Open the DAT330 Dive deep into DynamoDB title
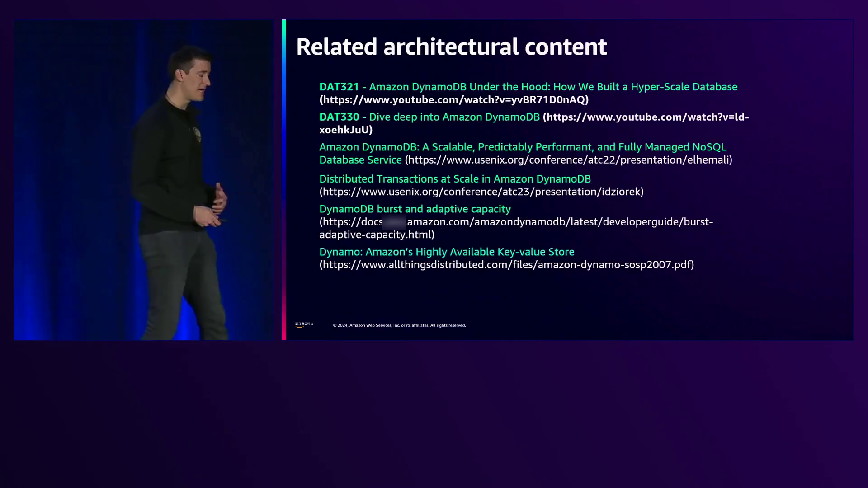 [x=429, y=117]
